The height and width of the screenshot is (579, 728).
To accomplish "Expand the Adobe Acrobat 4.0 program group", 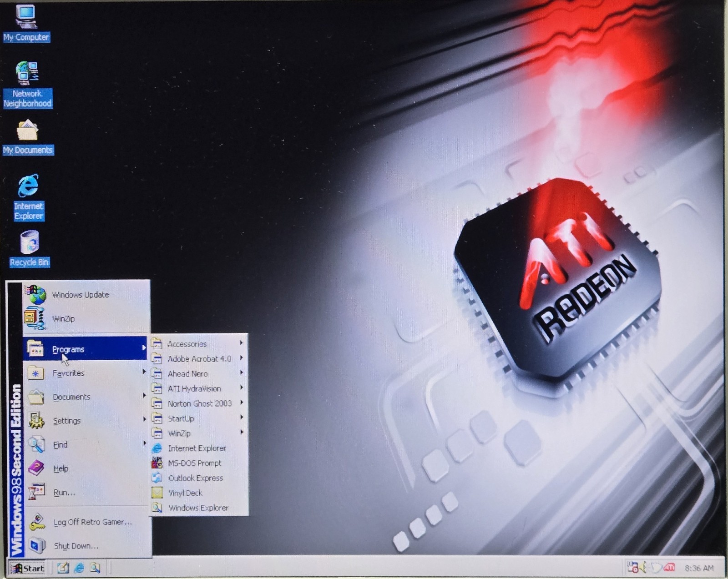I will point(199,359).
